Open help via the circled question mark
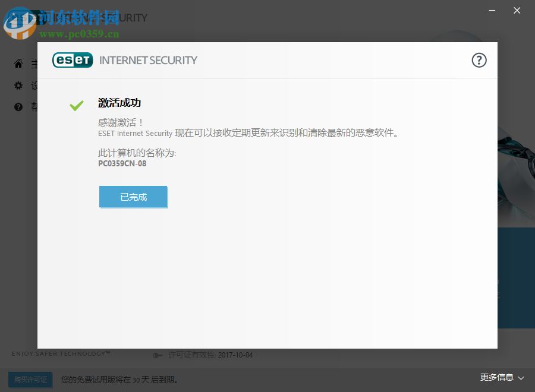 point(479,60)
